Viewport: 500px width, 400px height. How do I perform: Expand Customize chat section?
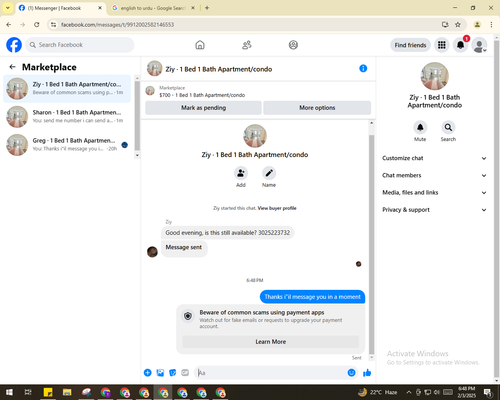[x=434, y=158]
